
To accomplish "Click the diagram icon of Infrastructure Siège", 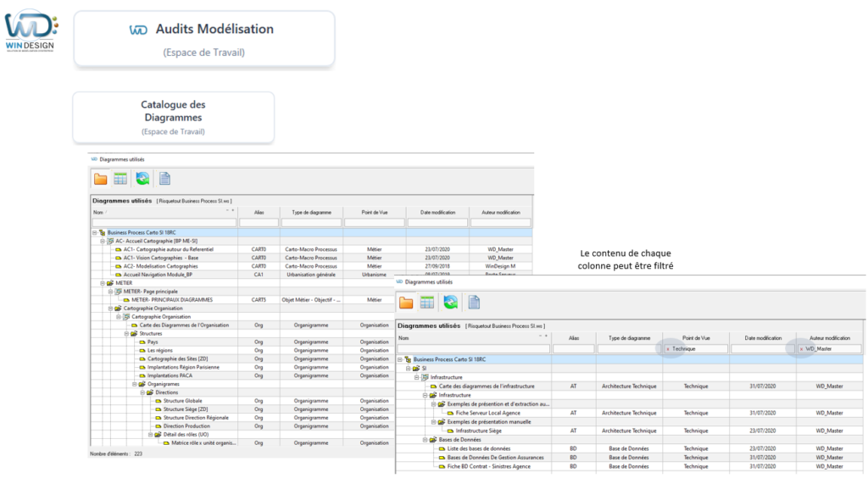I will [450, 431].
